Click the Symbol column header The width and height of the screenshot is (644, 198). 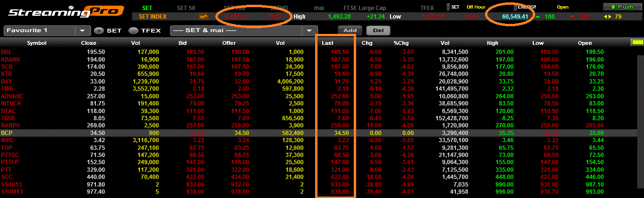tap(36, 43)
